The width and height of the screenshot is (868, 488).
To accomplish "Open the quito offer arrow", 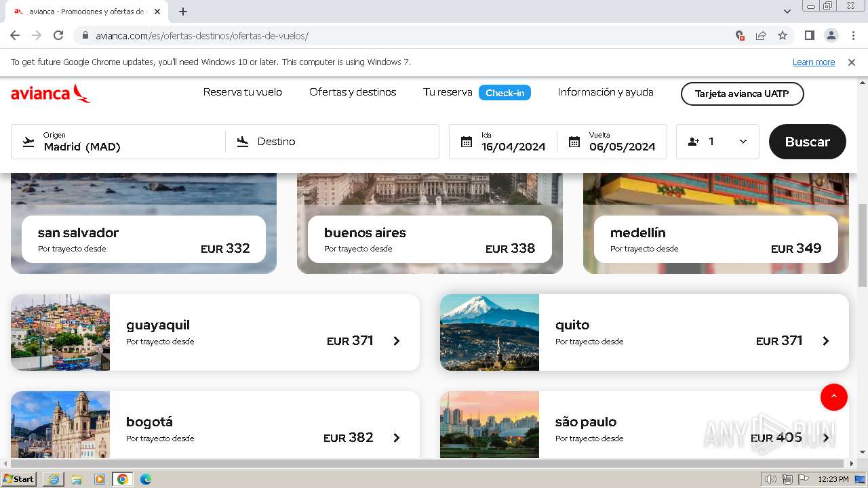I will tap(826, 341).
